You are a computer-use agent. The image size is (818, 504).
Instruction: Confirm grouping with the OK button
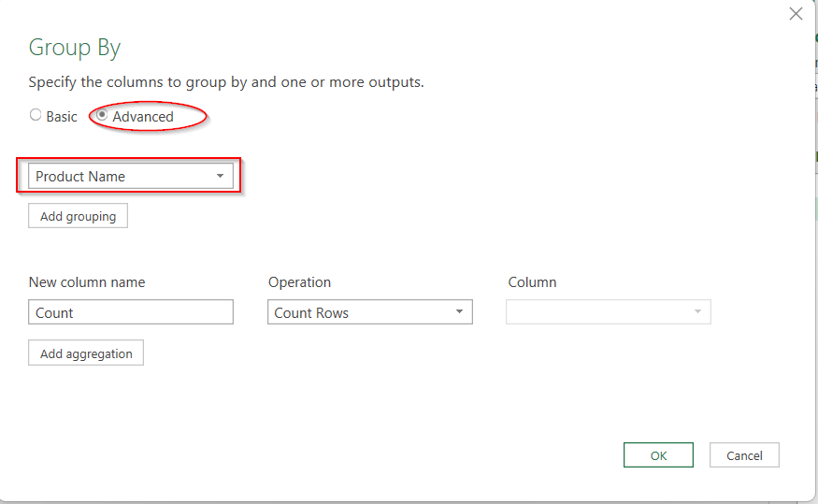click(x=658, y=455)
